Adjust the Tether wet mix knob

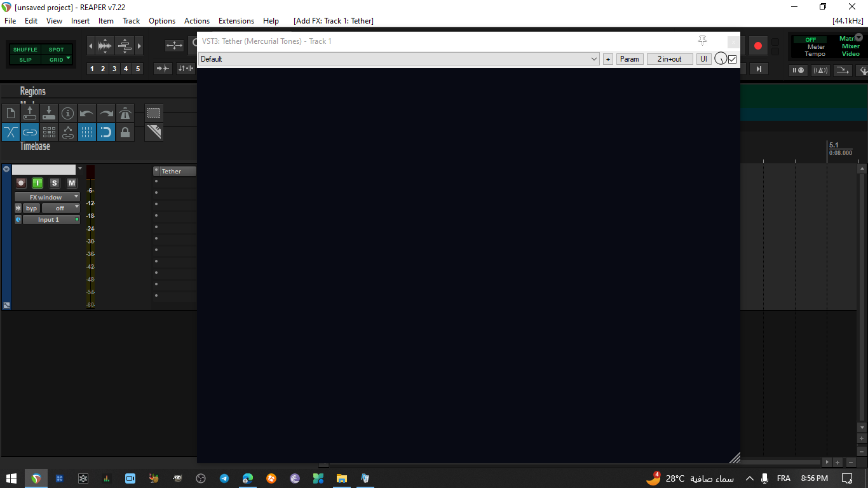point(721,59)
